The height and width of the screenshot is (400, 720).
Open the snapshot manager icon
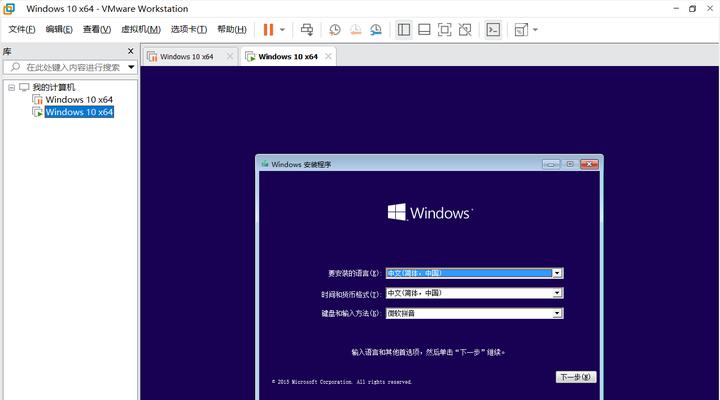click(x=376, y=30)
